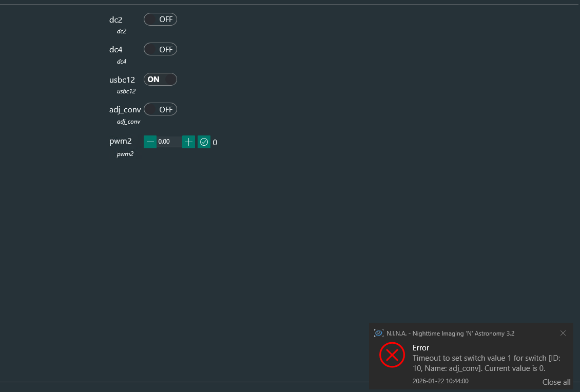Viewport: 580px width, 392px height.
Task: Select the adj_conv label text
Action: tap(125, 110)
